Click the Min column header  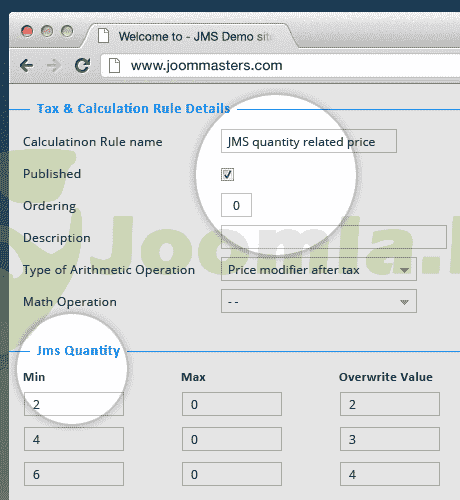click(x=34, y=377)
